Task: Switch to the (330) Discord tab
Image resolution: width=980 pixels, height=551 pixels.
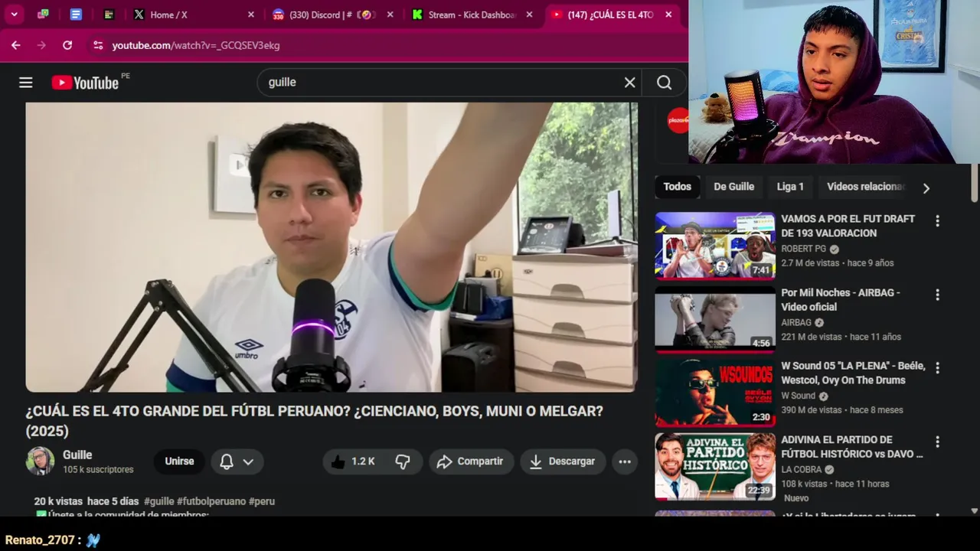Action: tap(331, 15)
